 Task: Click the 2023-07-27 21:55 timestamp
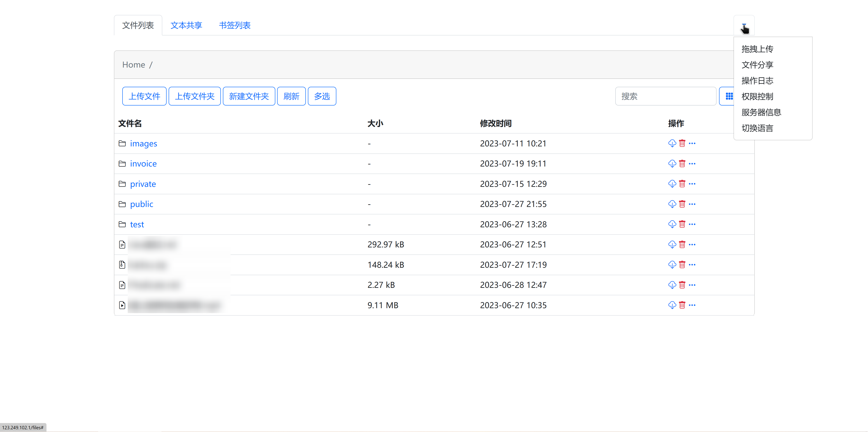point(513,204)
